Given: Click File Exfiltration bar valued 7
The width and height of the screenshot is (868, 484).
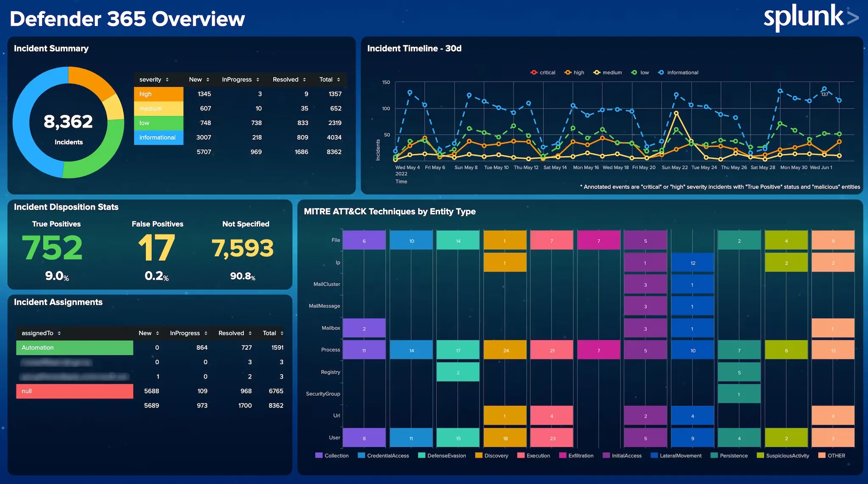Looking at the screenshot, I should click(x=599, y=240).
